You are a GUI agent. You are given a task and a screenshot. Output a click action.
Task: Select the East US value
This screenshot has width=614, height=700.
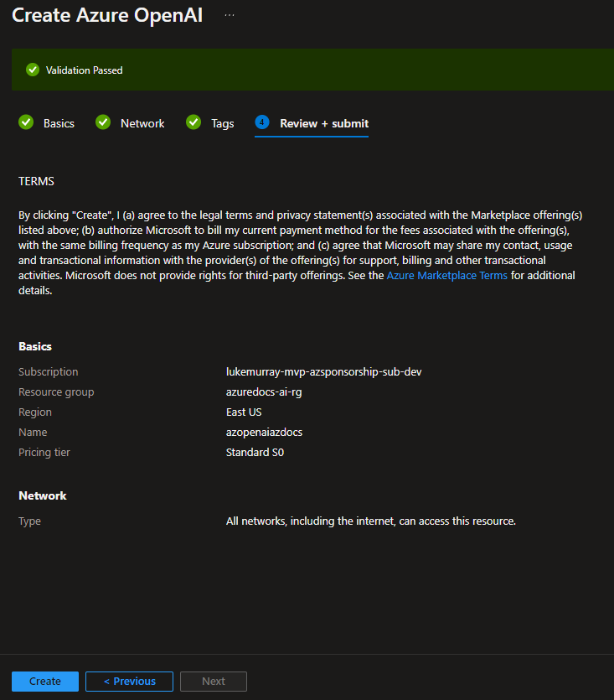coord(244,412)
